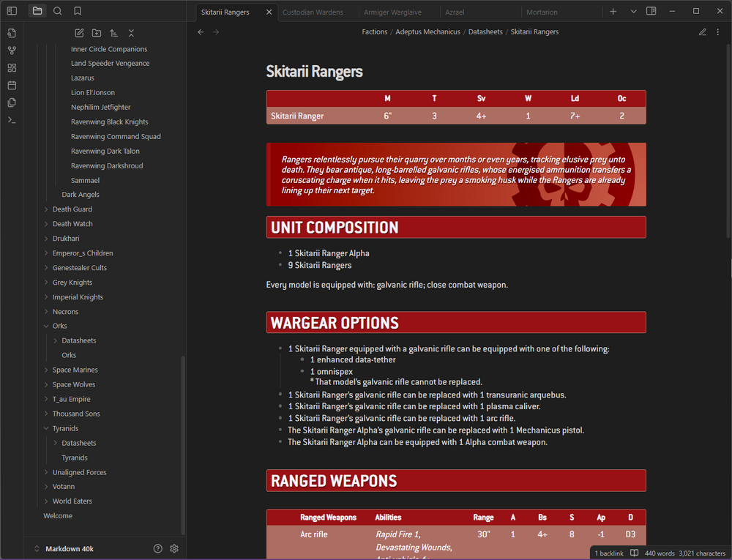Click Factions in breadcrumb path
The width and height of the screenshot is (732, 560).
(374, 31)
